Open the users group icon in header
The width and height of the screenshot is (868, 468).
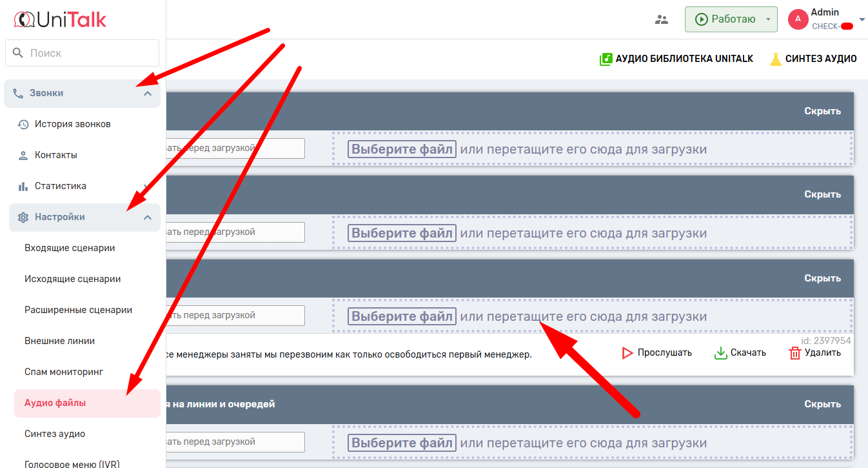click(662, 19)
